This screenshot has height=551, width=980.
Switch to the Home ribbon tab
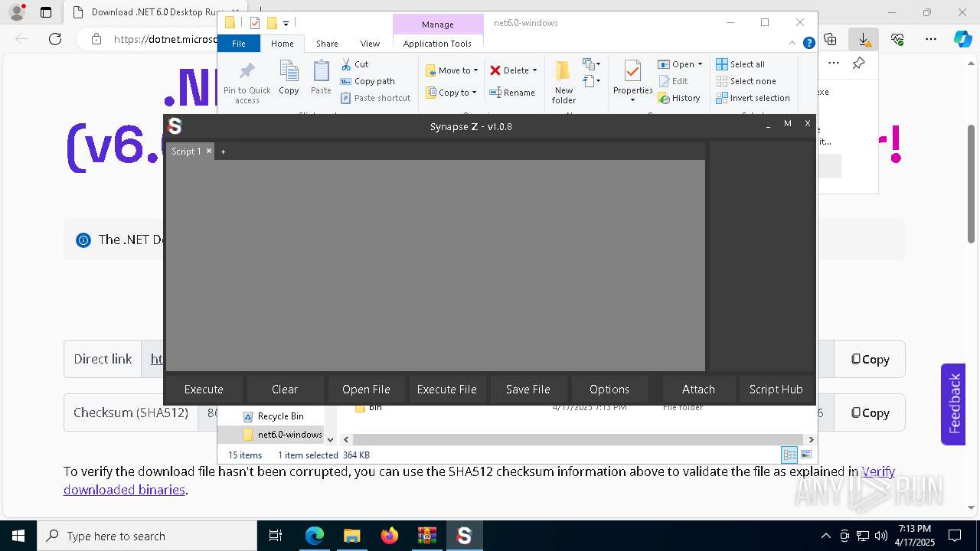pyautogui.click(x=282, y=44)
